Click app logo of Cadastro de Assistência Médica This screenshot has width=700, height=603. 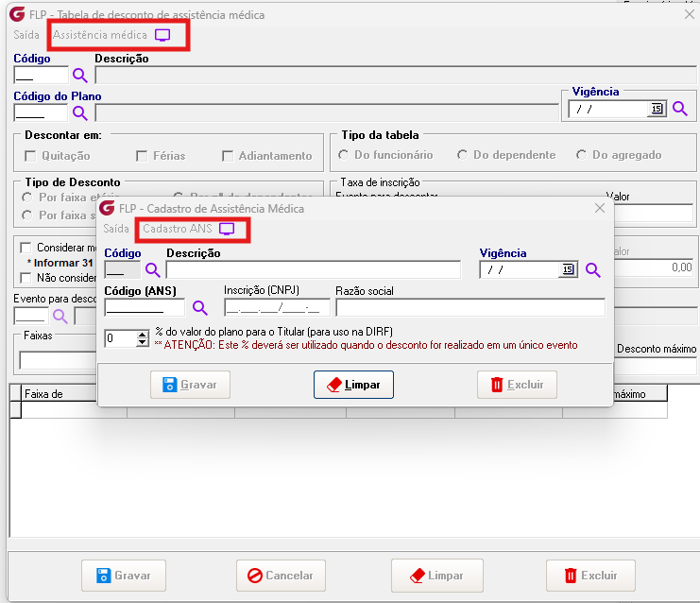pyautogui.click(x=107, y=208)
